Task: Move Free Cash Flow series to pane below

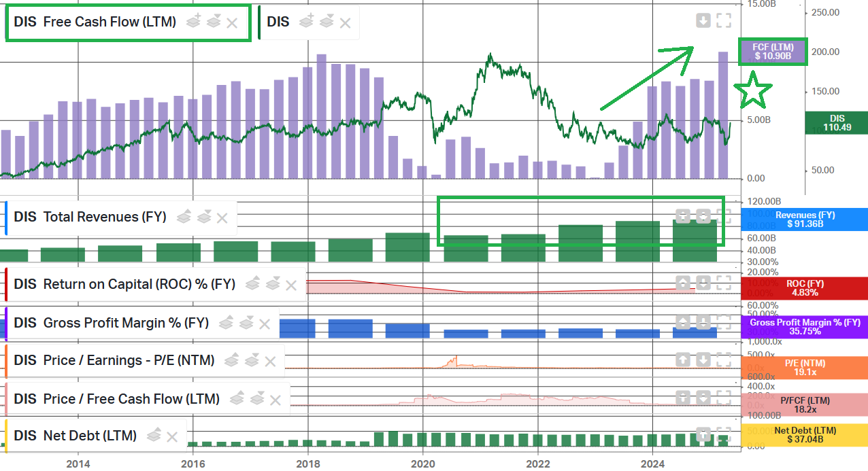Action: click(214, 22)
